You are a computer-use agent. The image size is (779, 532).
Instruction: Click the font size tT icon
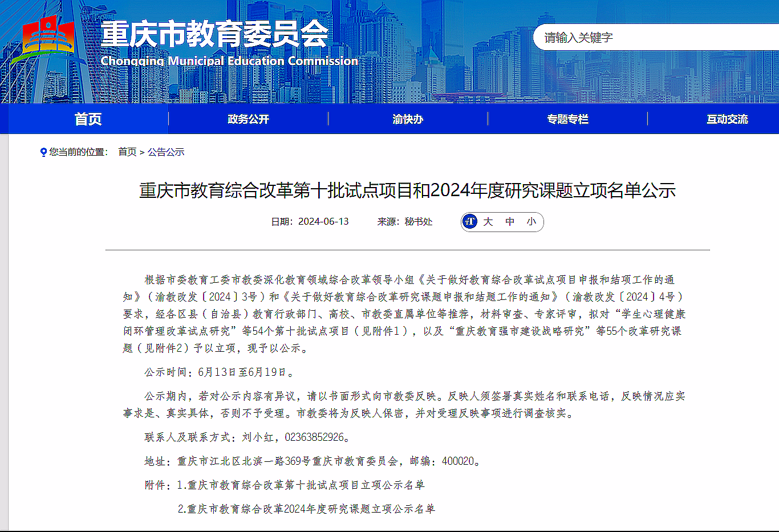[470, 222]
